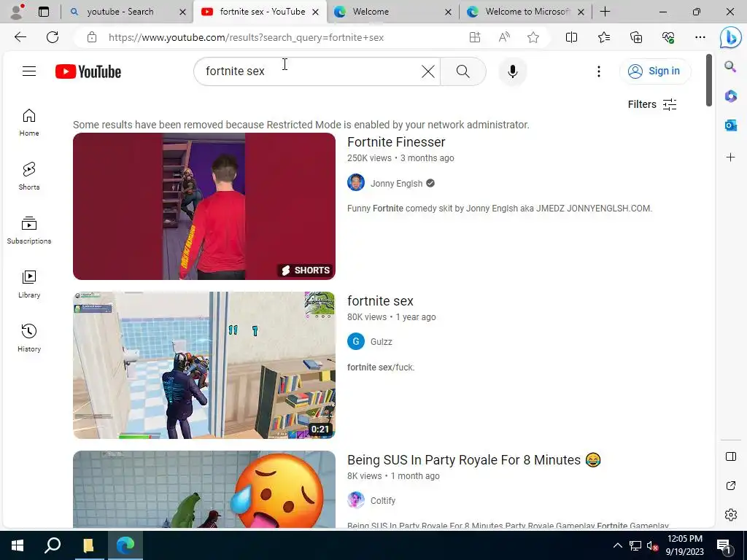Screen dimensions: 747x560
Task: Click the Fortnite Finesser Shorts thumbnail
Action: (x=204, y=206)
